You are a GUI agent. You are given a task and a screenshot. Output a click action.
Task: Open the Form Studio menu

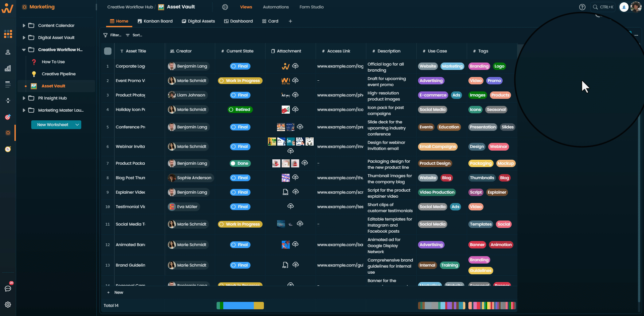coord(312,7)
